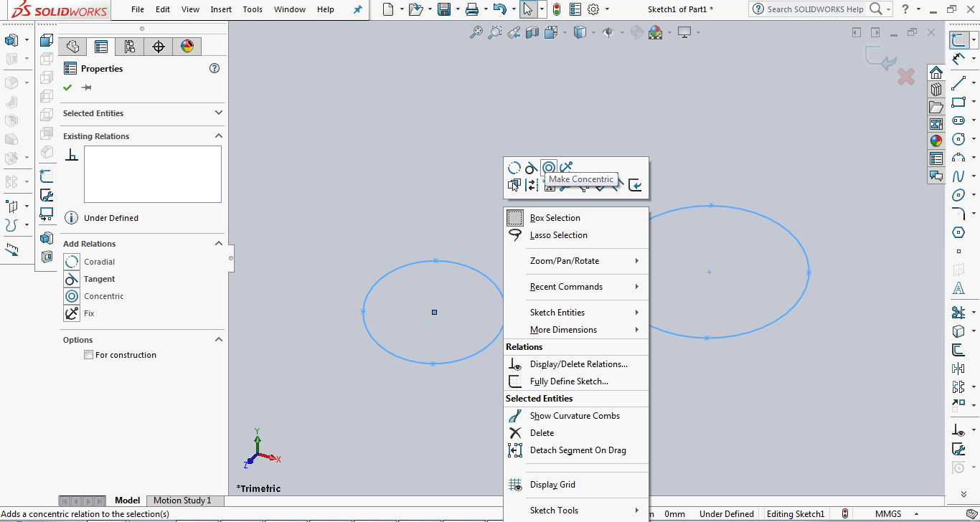Open the Undo dropdown arrow
Image resolution: width=980 pixels, height=522 pixels.
[513, 9]
